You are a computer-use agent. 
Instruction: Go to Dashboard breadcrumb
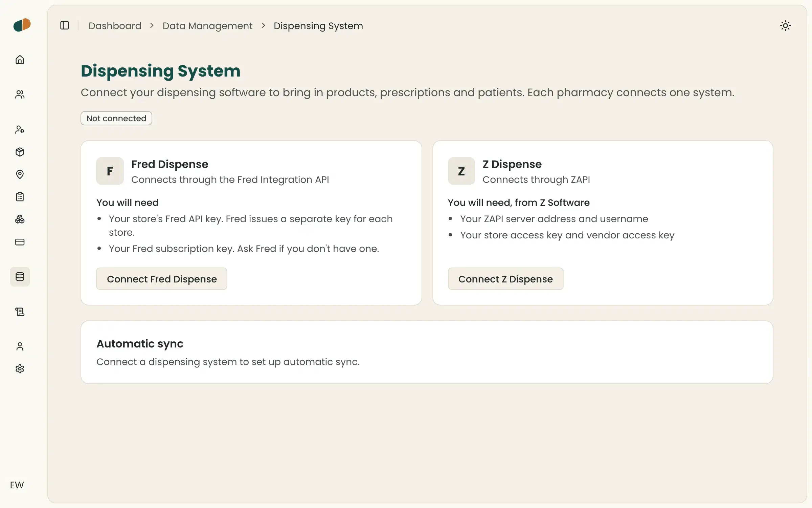pyautogui.click(x=115, y=26)
